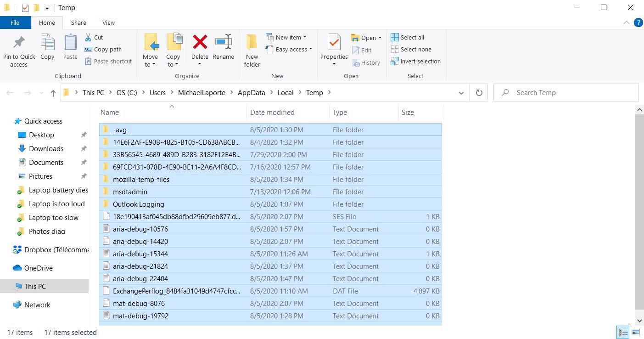
Task: Click the Cut scissors icon
Action: coord(88,37)
